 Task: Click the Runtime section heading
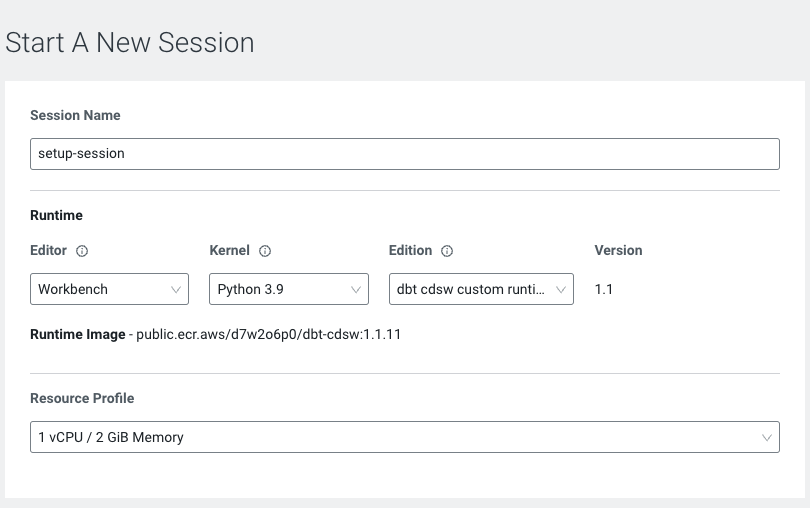coord(56,215)
